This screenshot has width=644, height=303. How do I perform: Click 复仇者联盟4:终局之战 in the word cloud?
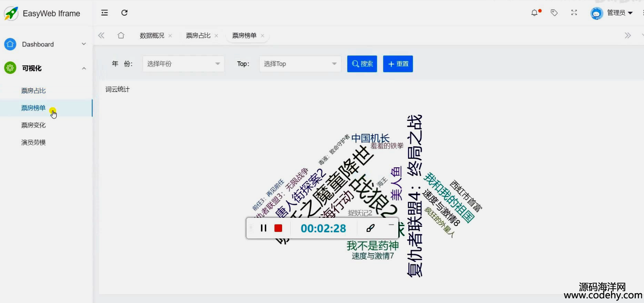click(415, 196)
